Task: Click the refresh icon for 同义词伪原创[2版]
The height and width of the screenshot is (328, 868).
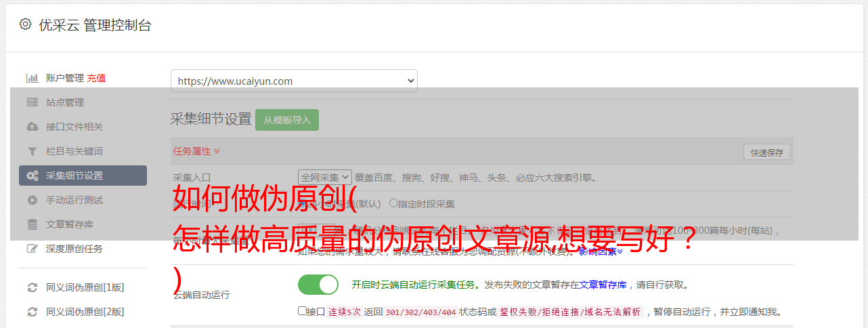Action: click(32, 312)
